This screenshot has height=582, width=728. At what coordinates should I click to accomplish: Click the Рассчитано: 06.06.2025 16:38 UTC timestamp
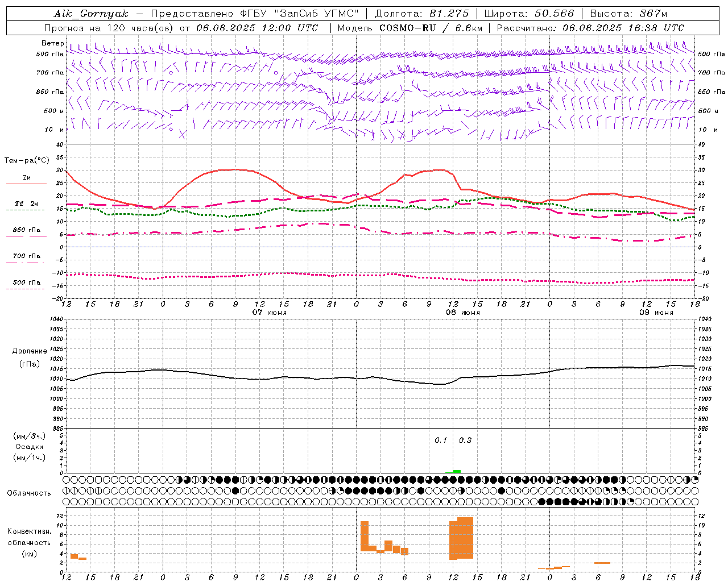(x=590, y=28)
